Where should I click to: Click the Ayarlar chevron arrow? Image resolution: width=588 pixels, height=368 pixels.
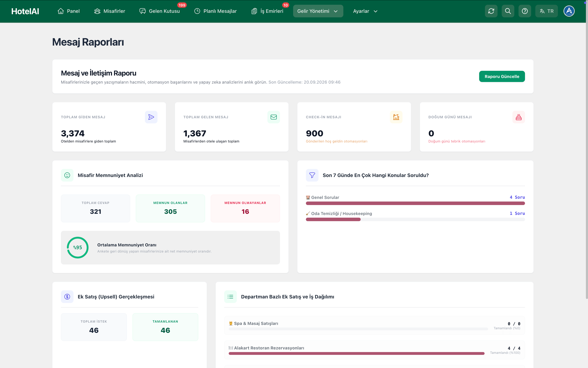(x=375, y=11)
